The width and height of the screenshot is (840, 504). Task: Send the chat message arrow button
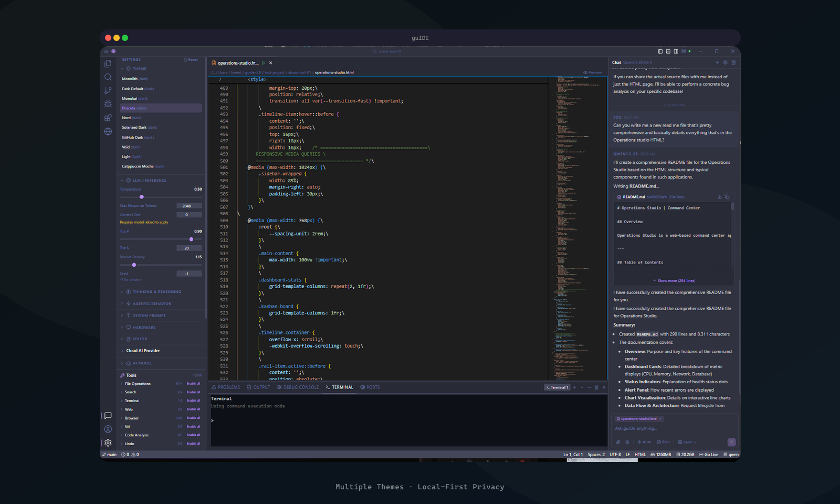(x=731, y=442)
